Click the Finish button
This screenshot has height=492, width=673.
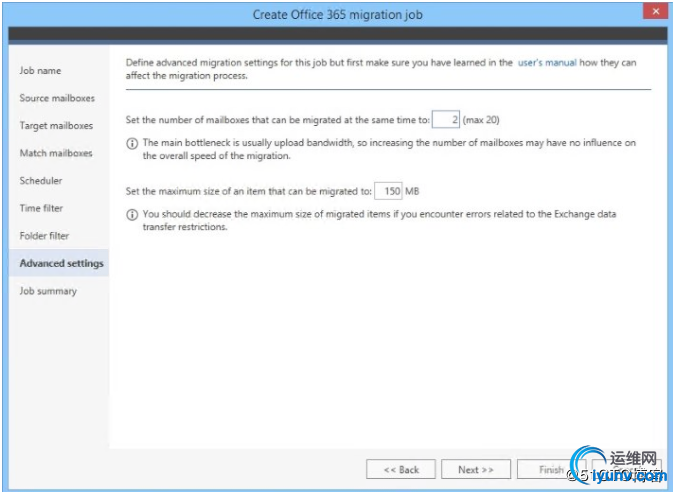click(551, 469)
